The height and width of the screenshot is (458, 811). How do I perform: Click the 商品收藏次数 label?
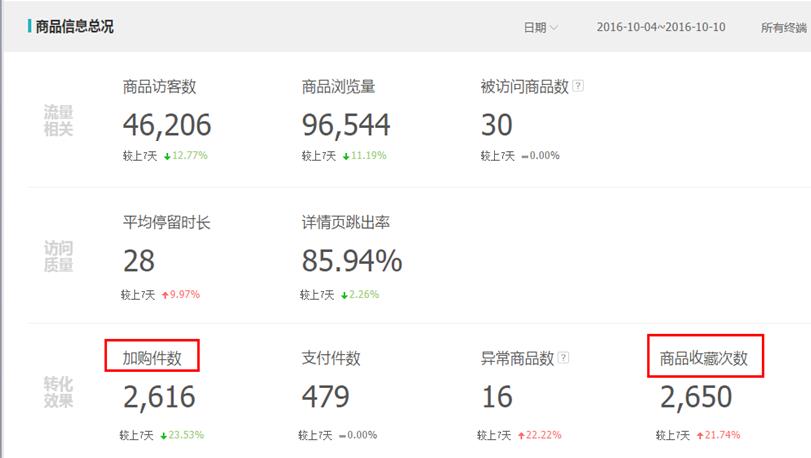tap(704, 358)
